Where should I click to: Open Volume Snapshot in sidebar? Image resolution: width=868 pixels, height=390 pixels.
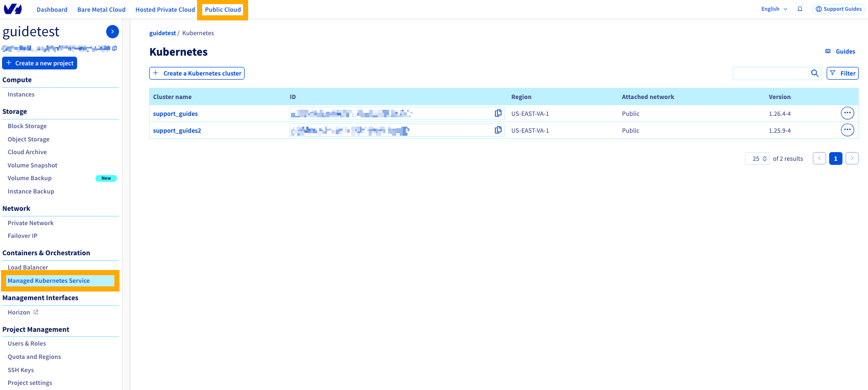pos(32,165)
